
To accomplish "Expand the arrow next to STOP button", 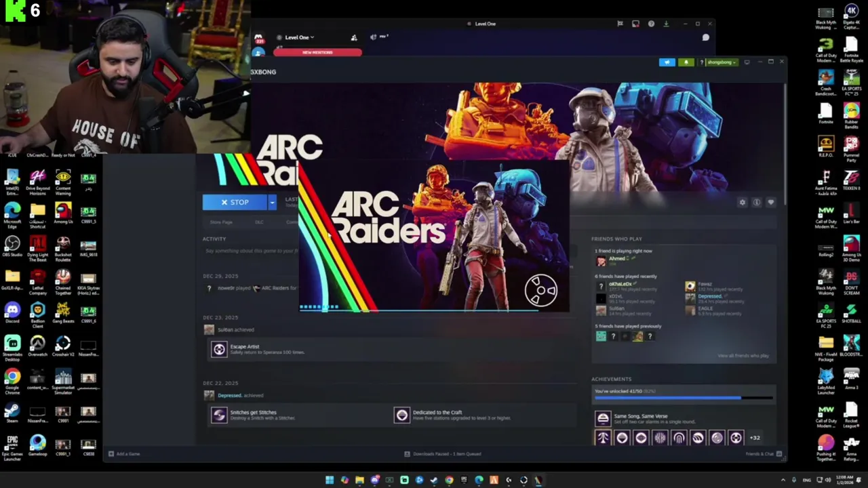I will tap(272, 202).
